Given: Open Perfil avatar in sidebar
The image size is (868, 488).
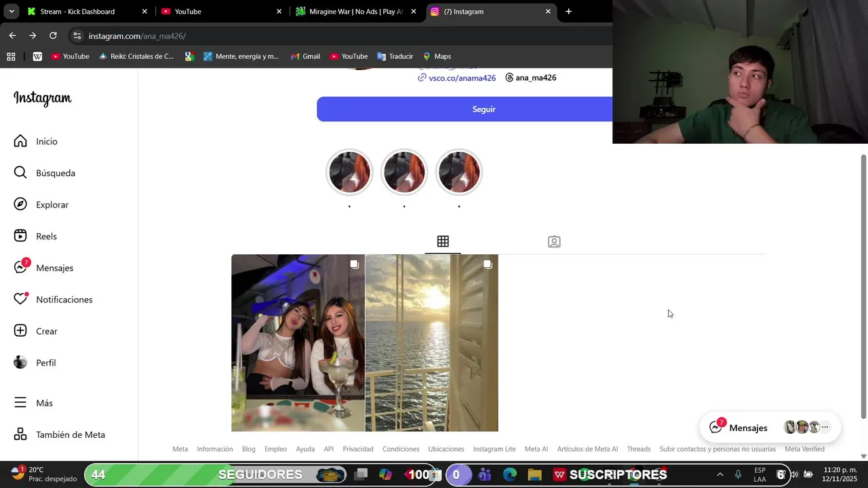Looking at the screenshot, I should (20, 363).
